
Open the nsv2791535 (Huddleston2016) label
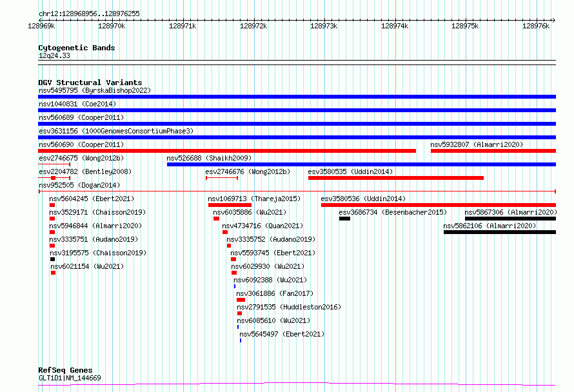point(289,307)
